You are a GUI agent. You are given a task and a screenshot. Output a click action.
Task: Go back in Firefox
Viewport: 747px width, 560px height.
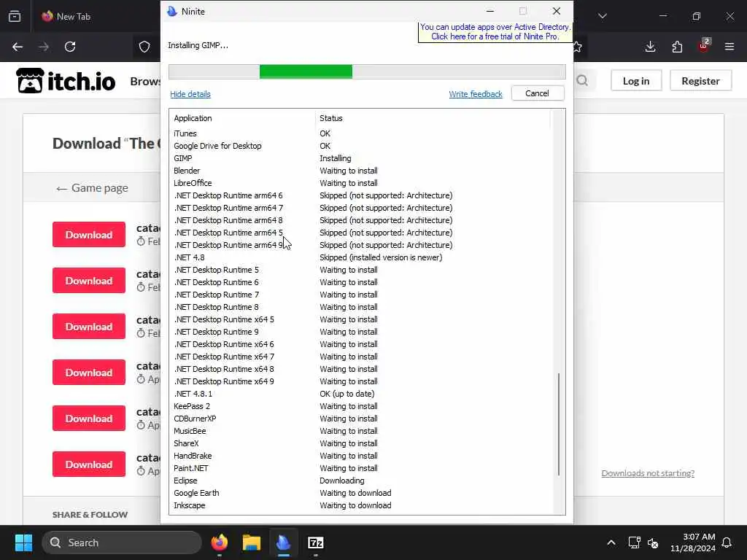coord(18,47)
